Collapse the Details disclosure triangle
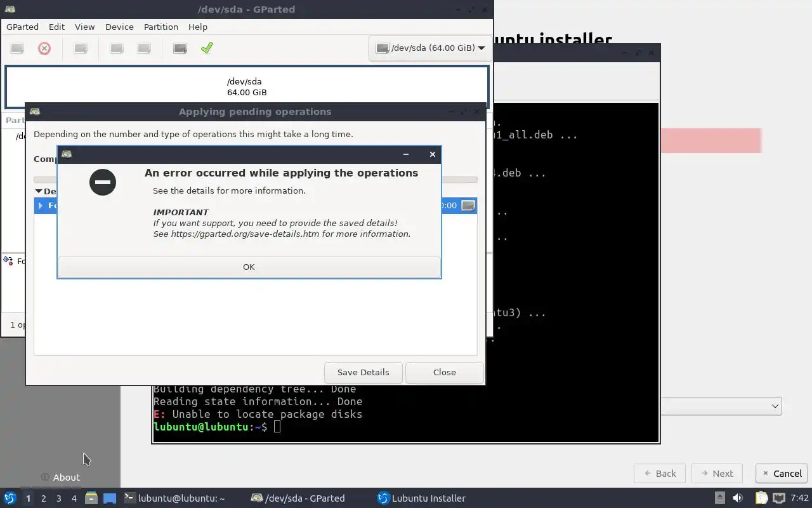 (38, 191)
